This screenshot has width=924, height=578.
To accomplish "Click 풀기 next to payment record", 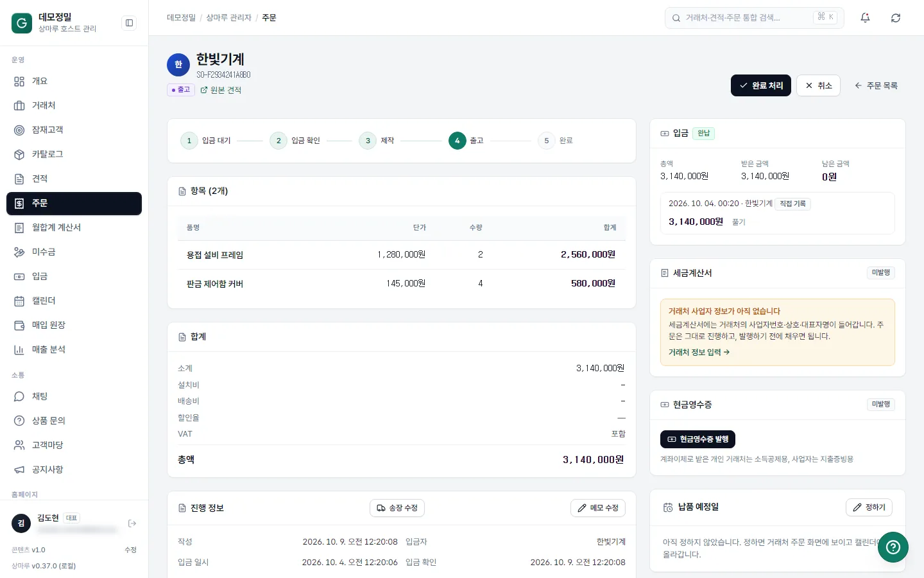I will pyautogui.click(x=739, y=222).
